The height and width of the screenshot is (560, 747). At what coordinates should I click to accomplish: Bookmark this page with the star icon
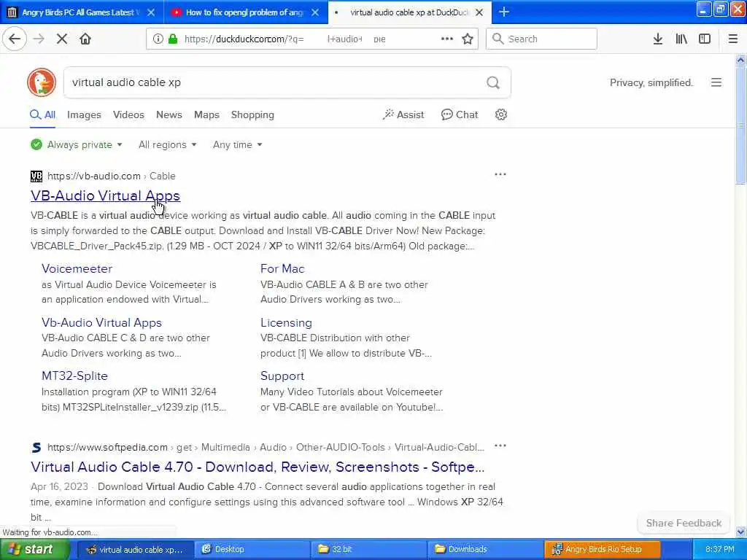468,39
